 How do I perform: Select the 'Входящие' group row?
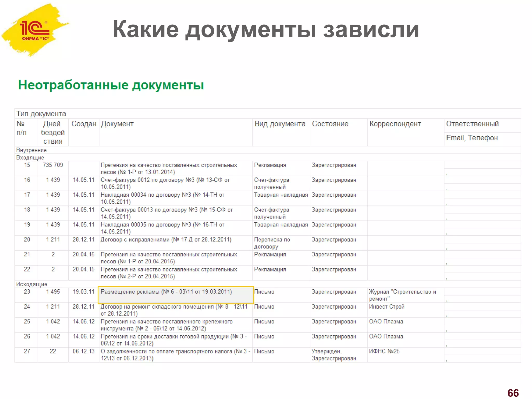click(x=268, y=157)
